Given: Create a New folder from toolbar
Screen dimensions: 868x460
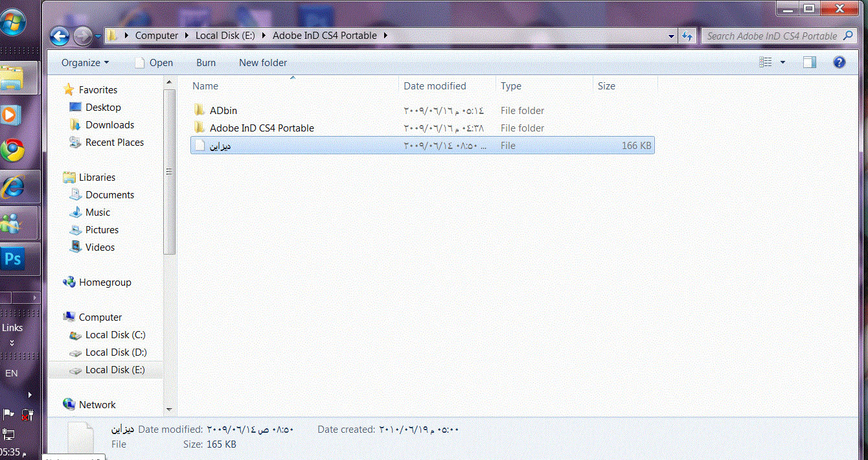Looking at the screenshot, I should coord(263,63).
